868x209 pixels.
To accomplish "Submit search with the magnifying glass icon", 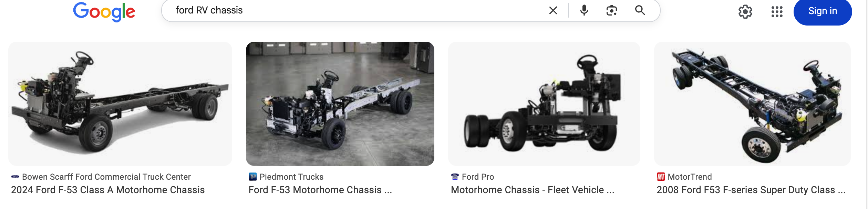I will (x=640, y=10).
